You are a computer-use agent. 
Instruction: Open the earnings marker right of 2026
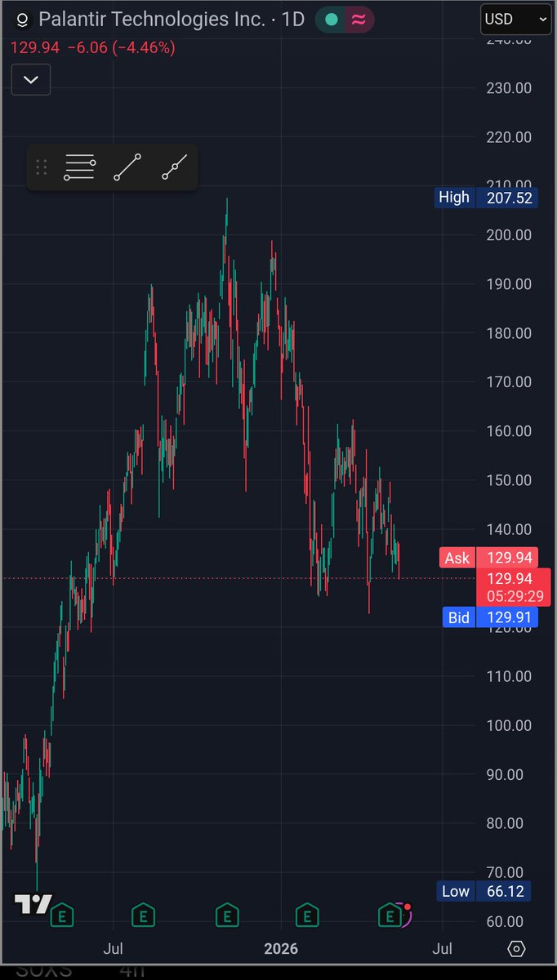(307, 915)
